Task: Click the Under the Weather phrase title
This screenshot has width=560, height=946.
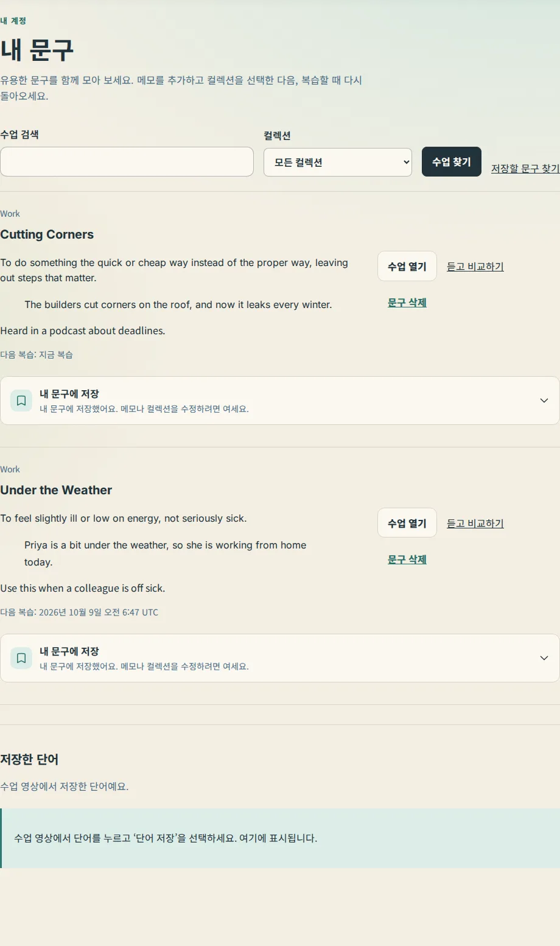Action: coord(56,490)
